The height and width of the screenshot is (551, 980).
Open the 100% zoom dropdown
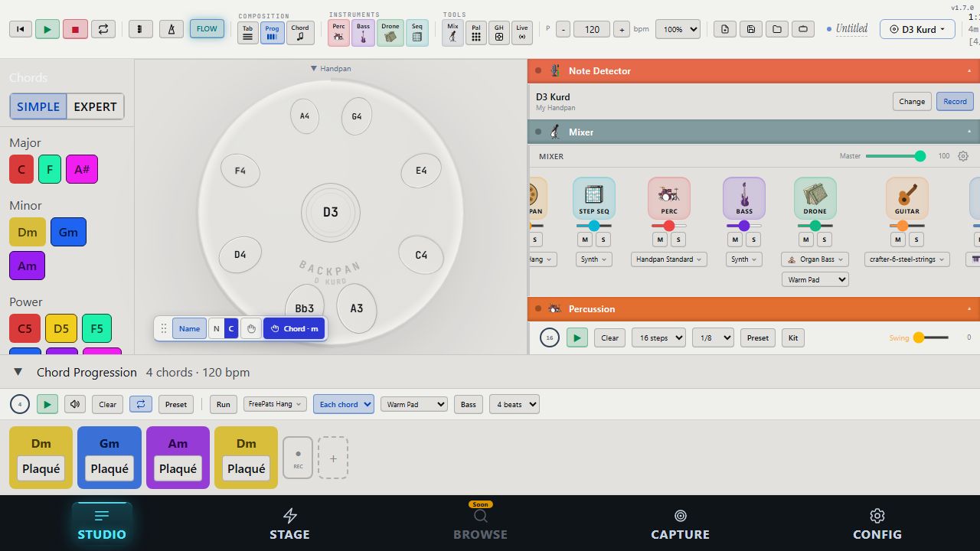(678, 29)
